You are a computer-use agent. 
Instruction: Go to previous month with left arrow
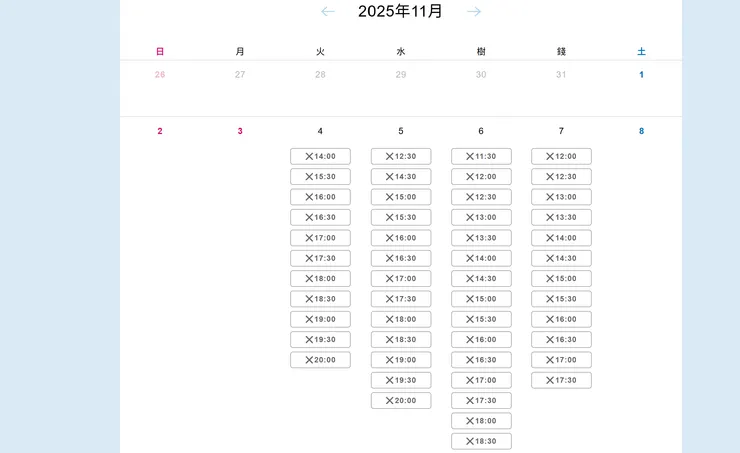(x=328, y=12)
